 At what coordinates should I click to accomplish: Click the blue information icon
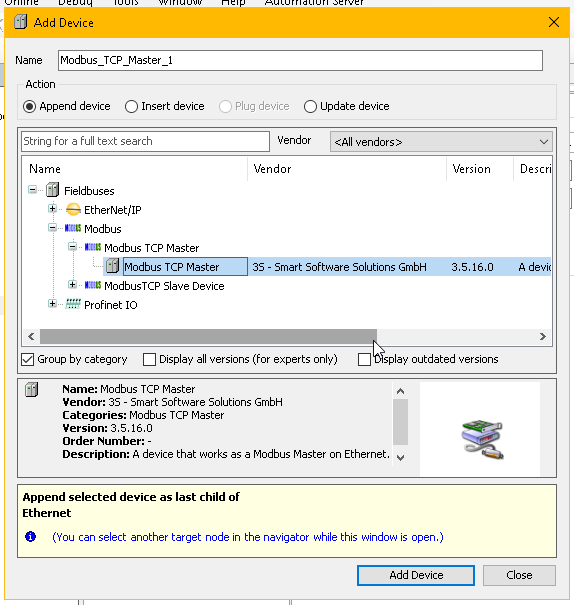[30, 536]
